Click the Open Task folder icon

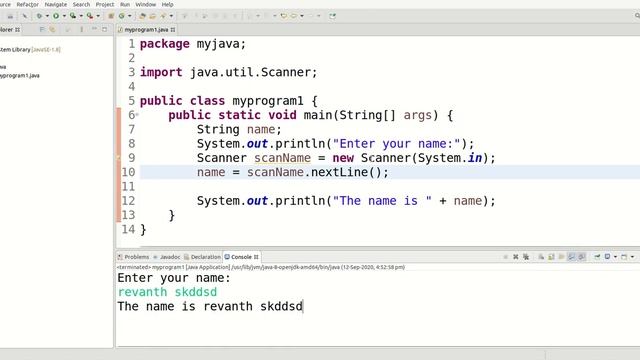pyautogui.click(x=152, y=16)
